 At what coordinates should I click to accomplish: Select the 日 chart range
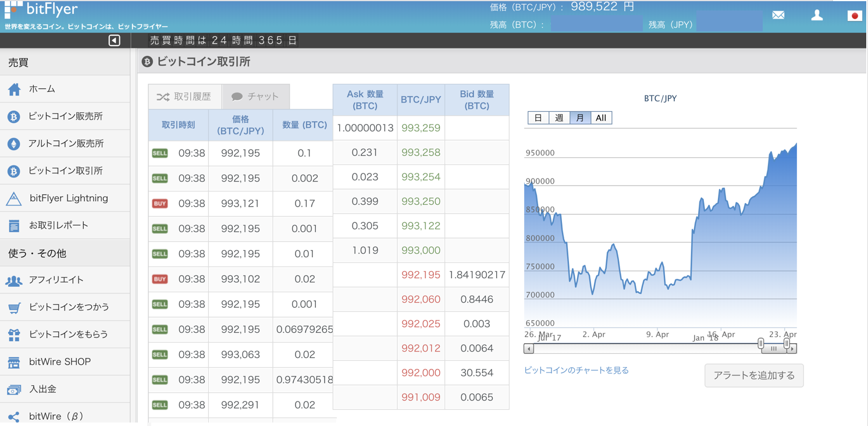click(x=538, y=118)
